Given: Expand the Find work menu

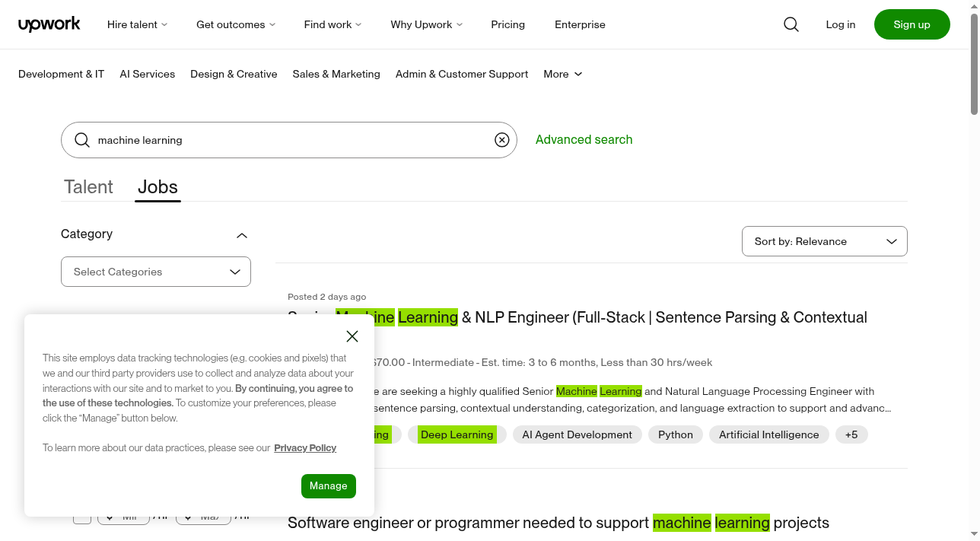Looking at the screenshot, I should click(333, 24).
